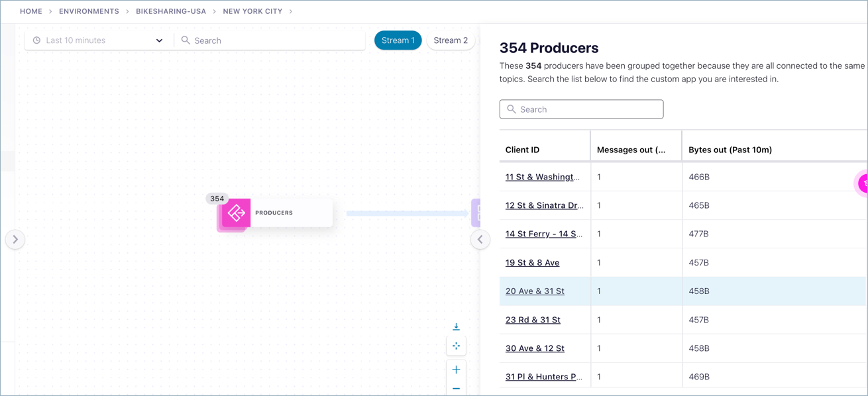The height and width of the screenshot is (396, 868).
Task: Sort by Bytes out (Past 10m) column
Action: pos(730,150)
